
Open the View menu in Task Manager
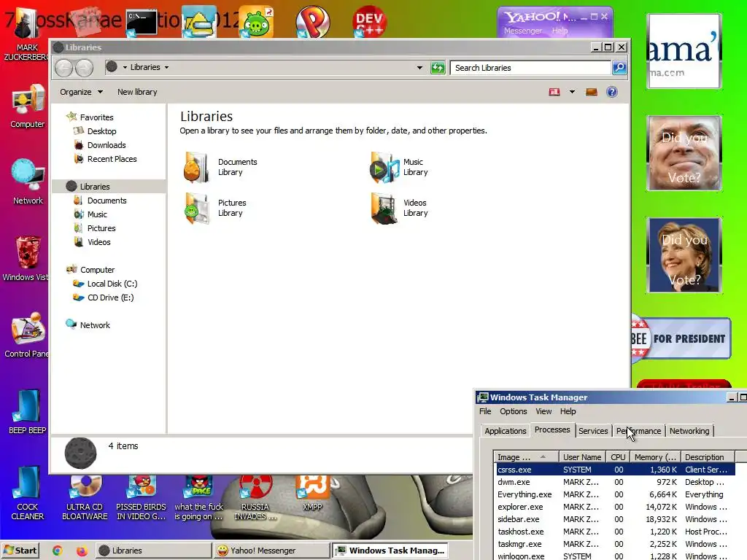click(x=543, y=411)
